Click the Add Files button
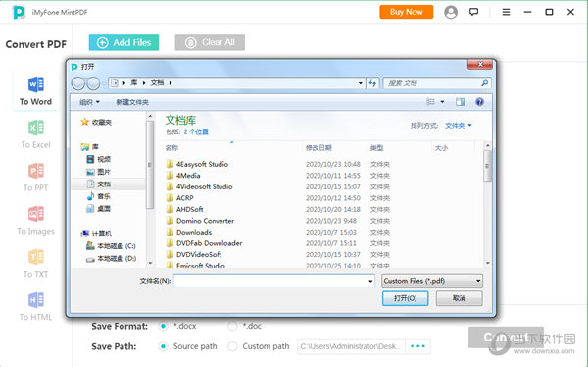 point(123,42)
